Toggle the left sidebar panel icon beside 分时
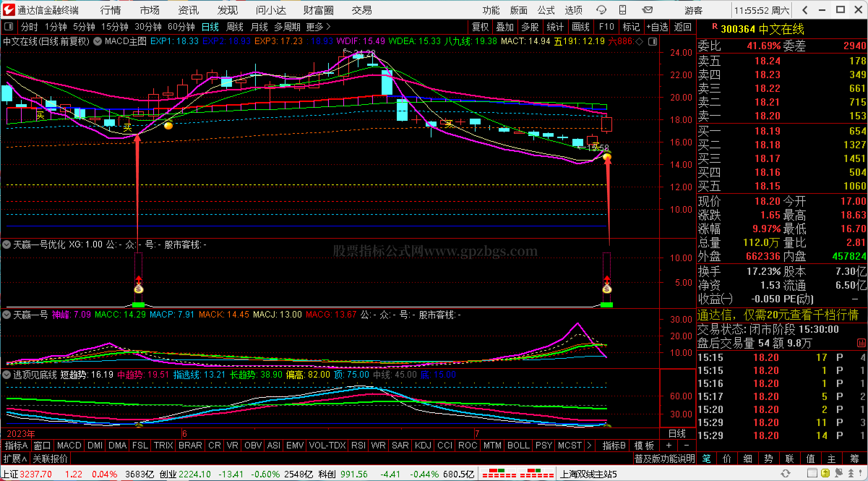The height and width of the screenshot is (481, 868). (x=9, y=27)
